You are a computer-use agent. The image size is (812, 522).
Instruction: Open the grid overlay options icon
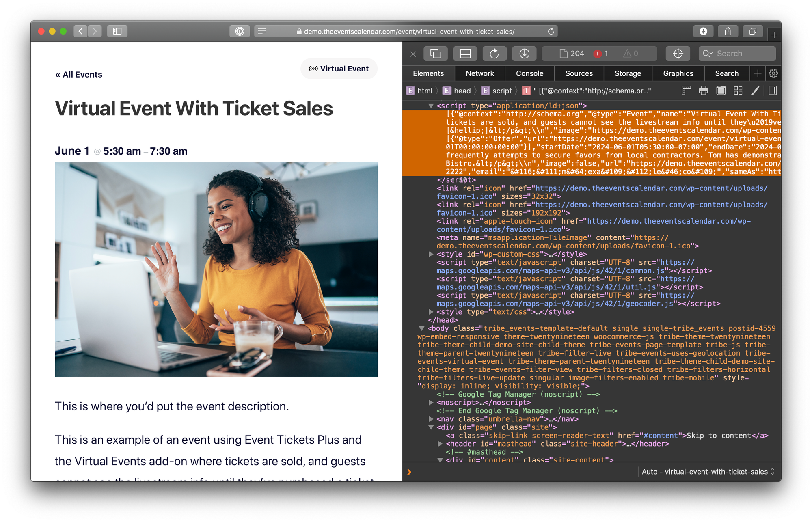tap(738, 91)
